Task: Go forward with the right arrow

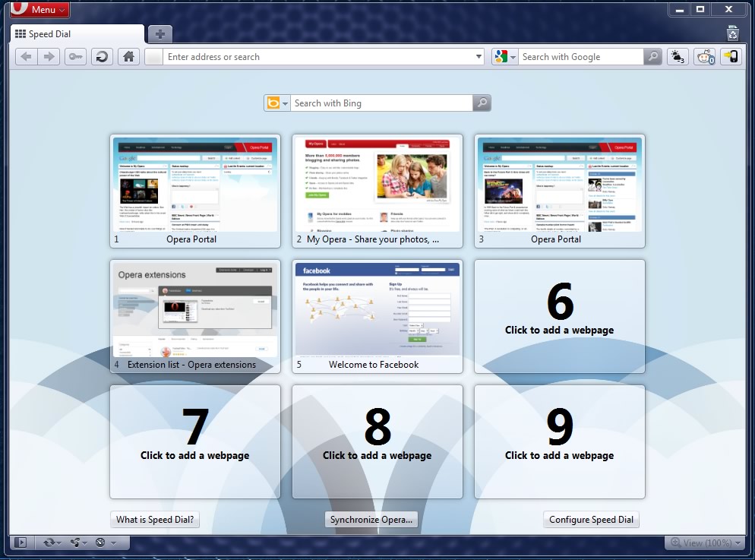Action: (49, 57)
